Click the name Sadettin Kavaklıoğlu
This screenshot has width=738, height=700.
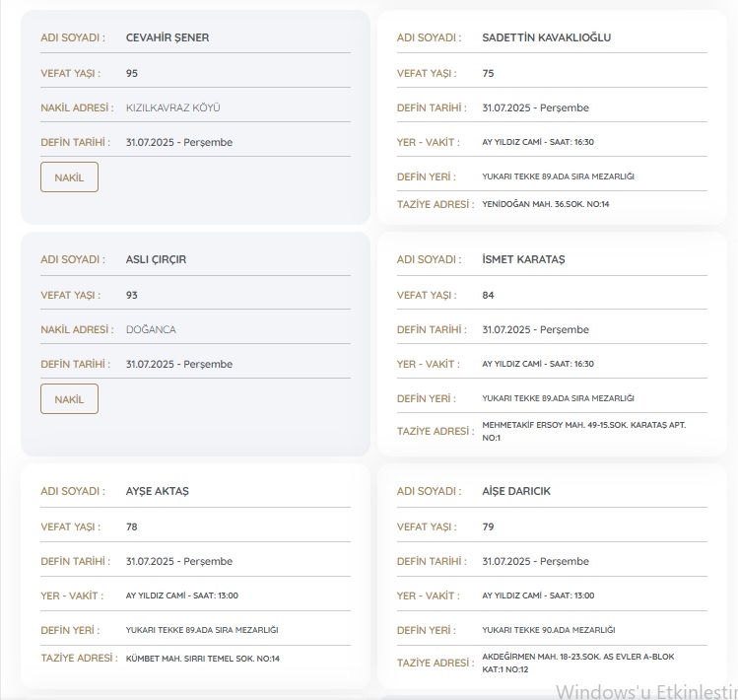coord(547,37)
